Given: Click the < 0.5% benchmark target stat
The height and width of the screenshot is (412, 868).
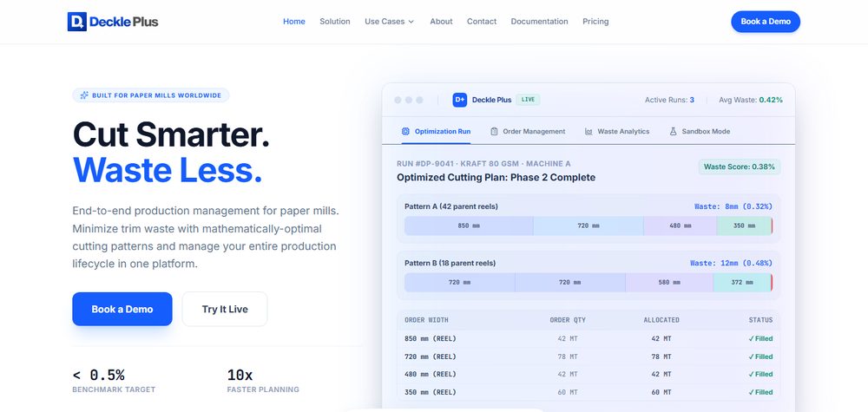Looking at the screenshot, I should click(114, 381).
